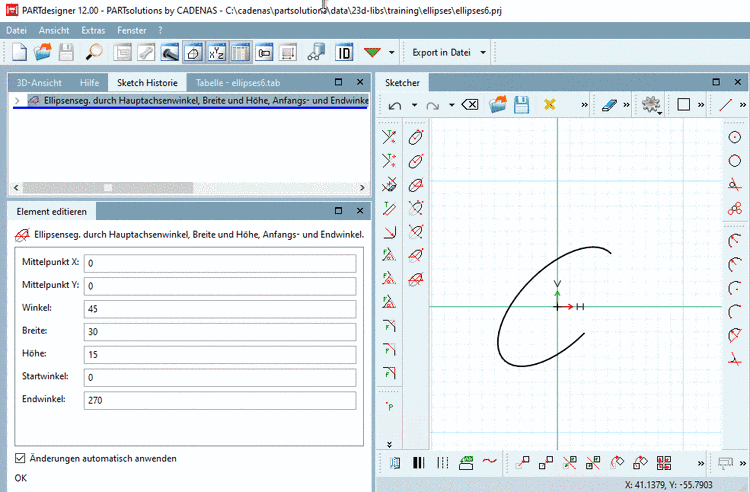The image size is (750, 492).
Task: Expand the Ellipsenseg. sketch history tree item
Action: (x=17, y=101)
